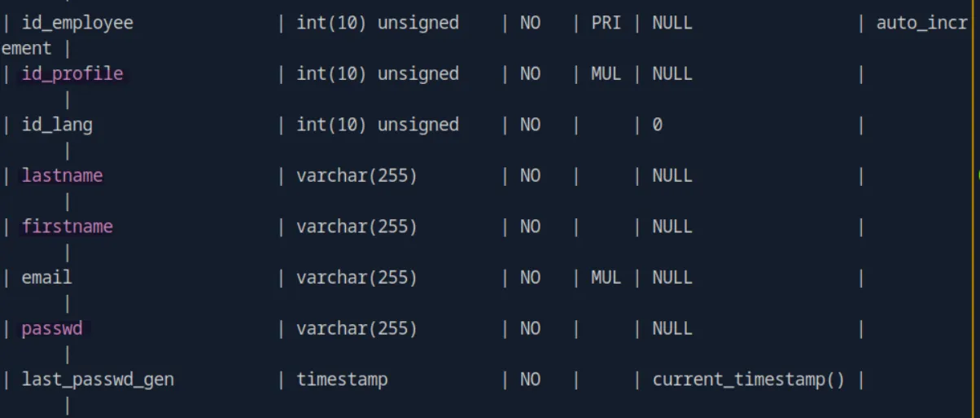Click the id_employee field name

coord(77,23)
